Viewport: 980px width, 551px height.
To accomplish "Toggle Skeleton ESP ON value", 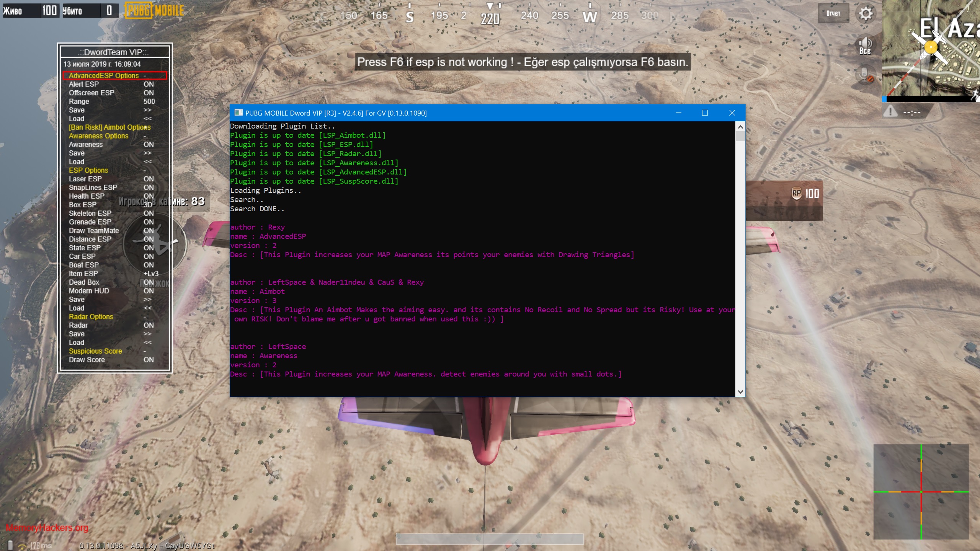I will (x=149, y=213).
